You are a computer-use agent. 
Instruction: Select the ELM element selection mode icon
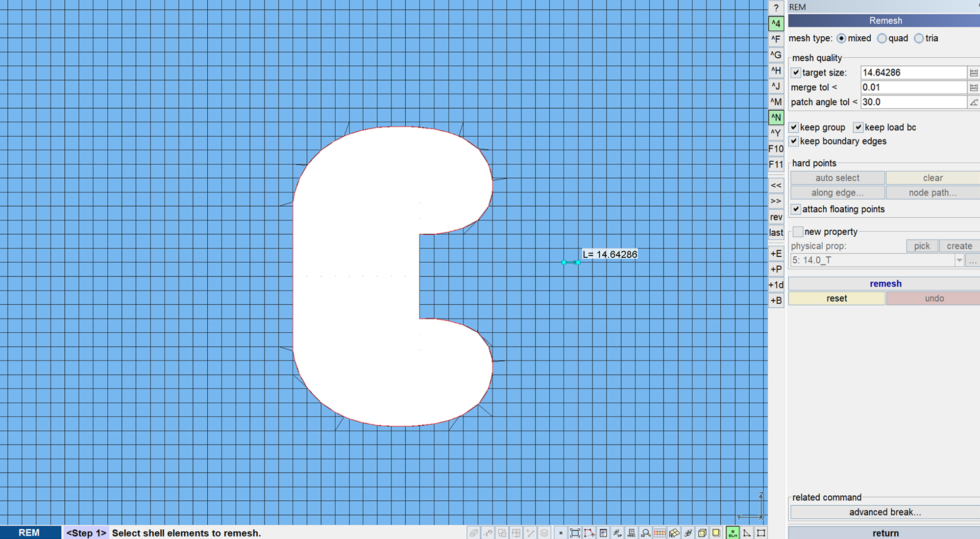click(732, 533)
